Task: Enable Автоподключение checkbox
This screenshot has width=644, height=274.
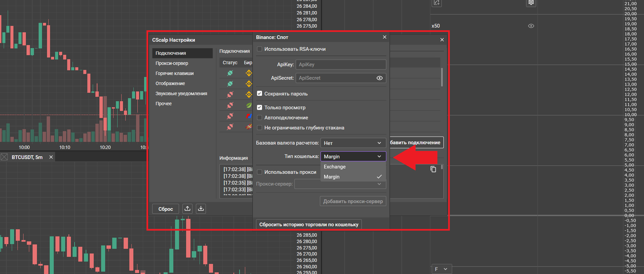Action: tap(259, 118)
